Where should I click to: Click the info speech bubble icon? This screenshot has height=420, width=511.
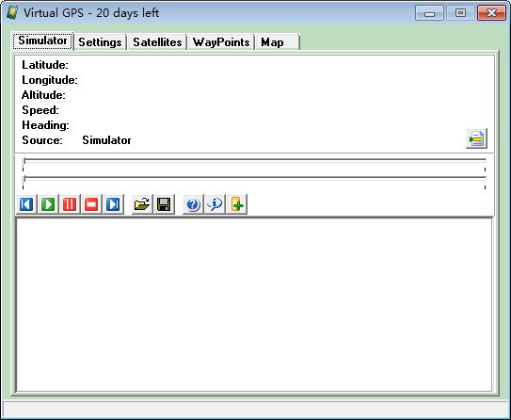point(215,204)
